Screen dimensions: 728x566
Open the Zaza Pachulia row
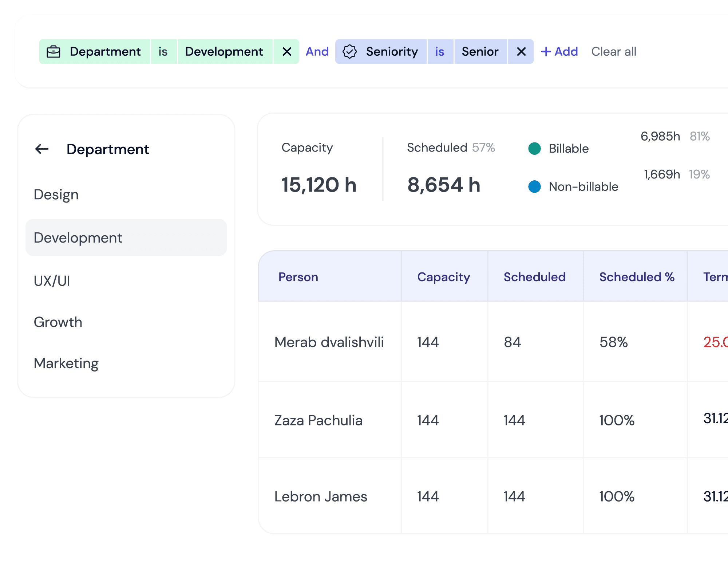[x=318, y=420]
